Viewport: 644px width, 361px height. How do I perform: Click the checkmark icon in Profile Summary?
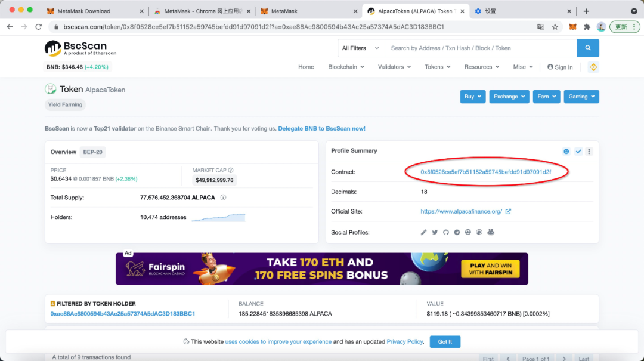click(x=578, y=152)
